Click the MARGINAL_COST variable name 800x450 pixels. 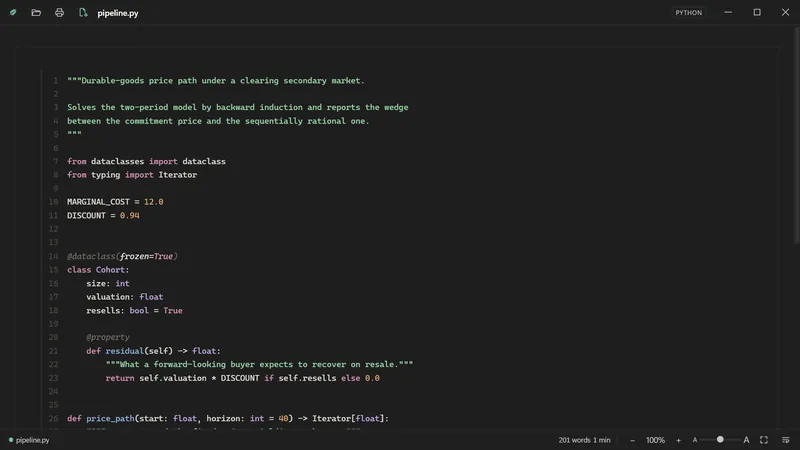[x=98, y=202]
